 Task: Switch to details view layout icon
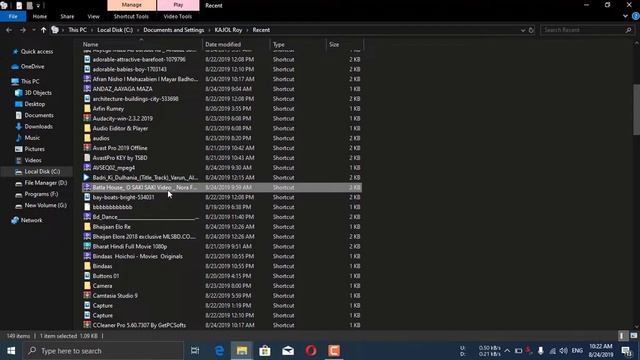622,336
